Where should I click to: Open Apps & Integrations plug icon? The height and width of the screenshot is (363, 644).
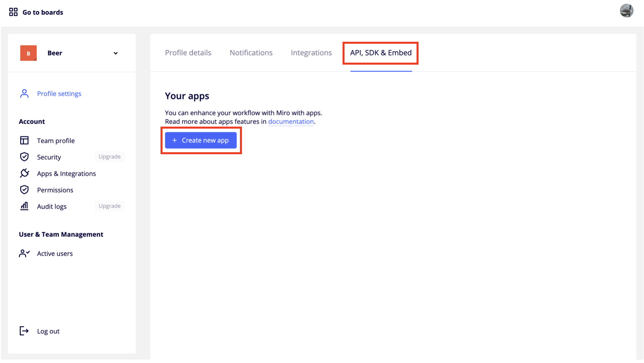pyautogui.click(x=24, y=173)
